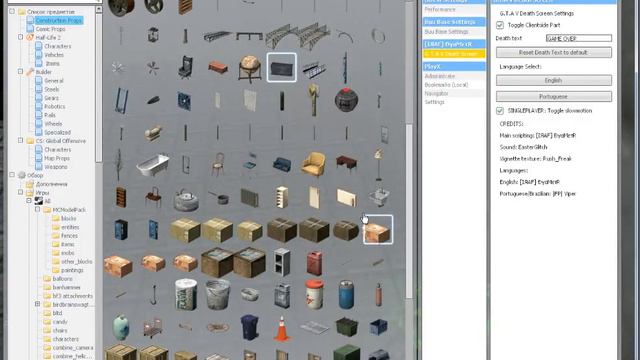Select the dark wooden desk prop
The image size is (640, 360).
pyautogui.click(x=346, y=163)
